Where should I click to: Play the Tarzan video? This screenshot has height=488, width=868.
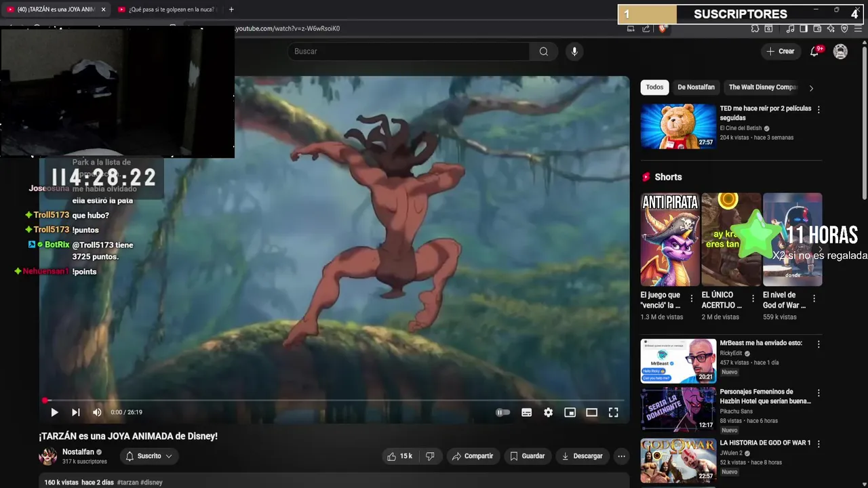54,412
